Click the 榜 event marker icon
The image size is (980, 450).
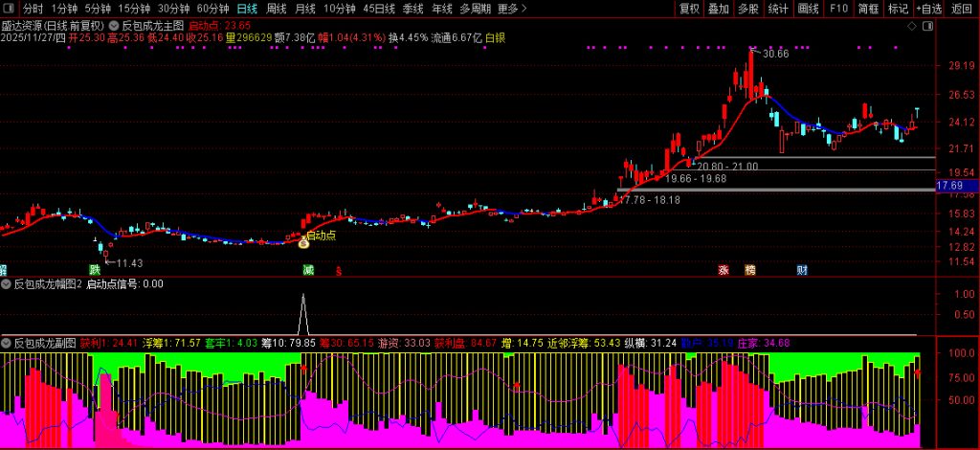coord(749,271)
